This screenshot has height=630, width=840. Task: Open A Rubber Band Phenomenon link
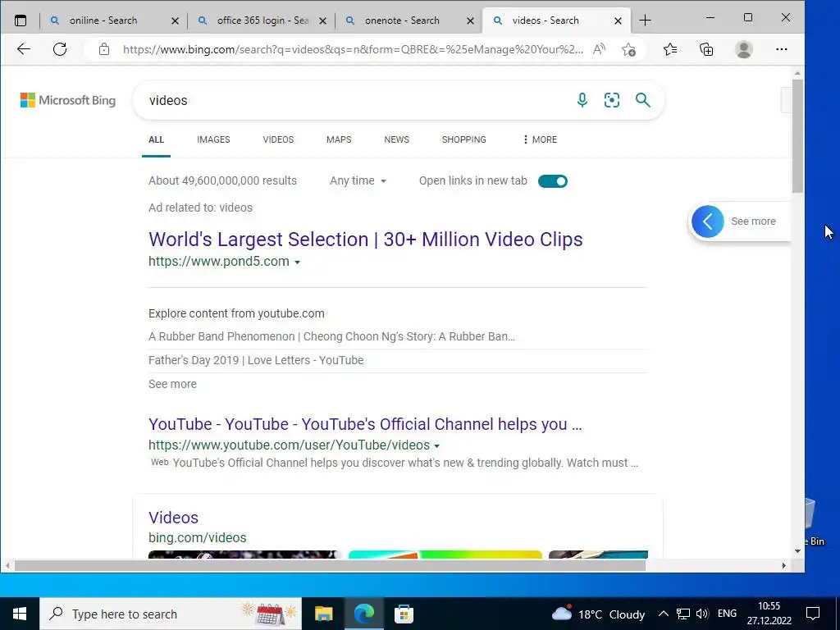[x=331, y=336]
